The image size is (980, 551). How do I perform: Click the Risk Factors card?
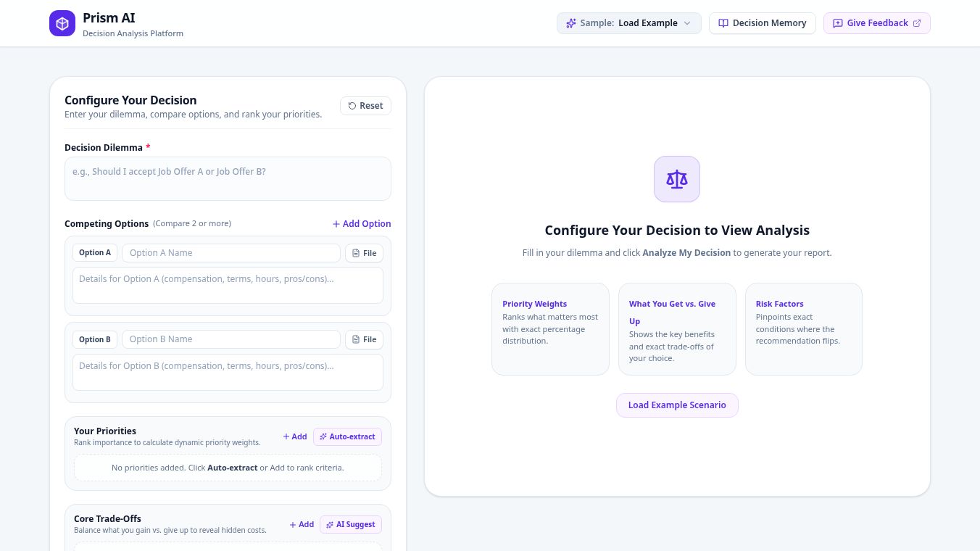coord(804,329)
